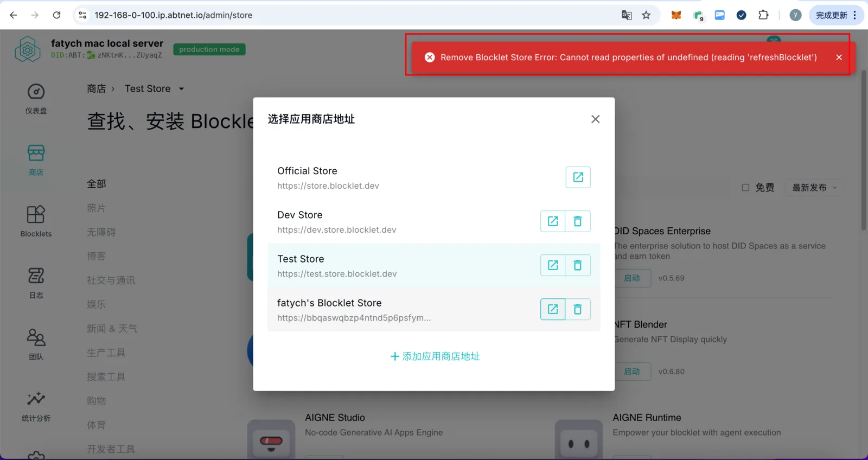Screen dimensions: 868x460
Task: Click the 商店 breadcrumb link
Action: (97, 88)
